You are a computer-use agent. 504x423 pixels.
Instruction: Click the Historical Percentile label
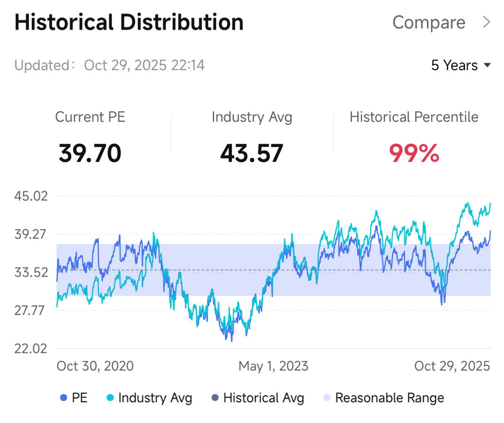click(x=414, y=117)
